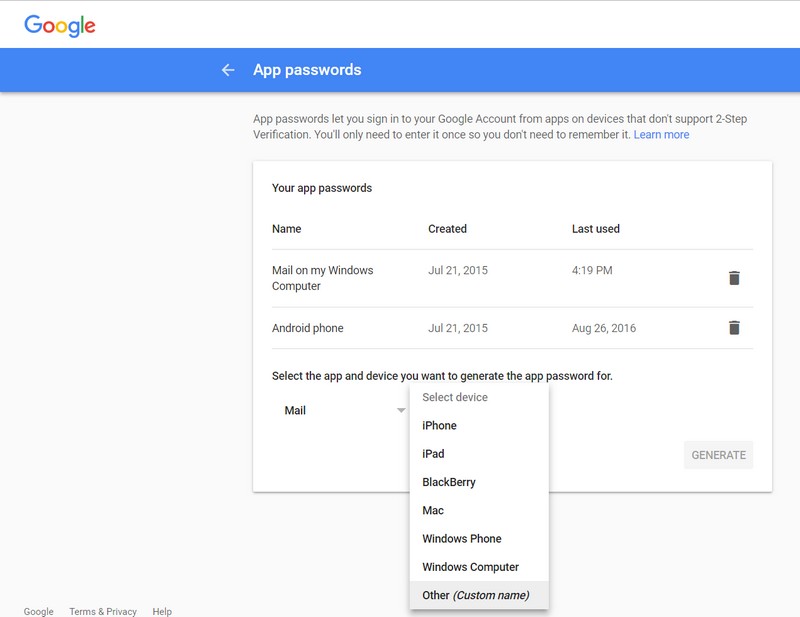Choose iPhone from the device list

point(479,426)
